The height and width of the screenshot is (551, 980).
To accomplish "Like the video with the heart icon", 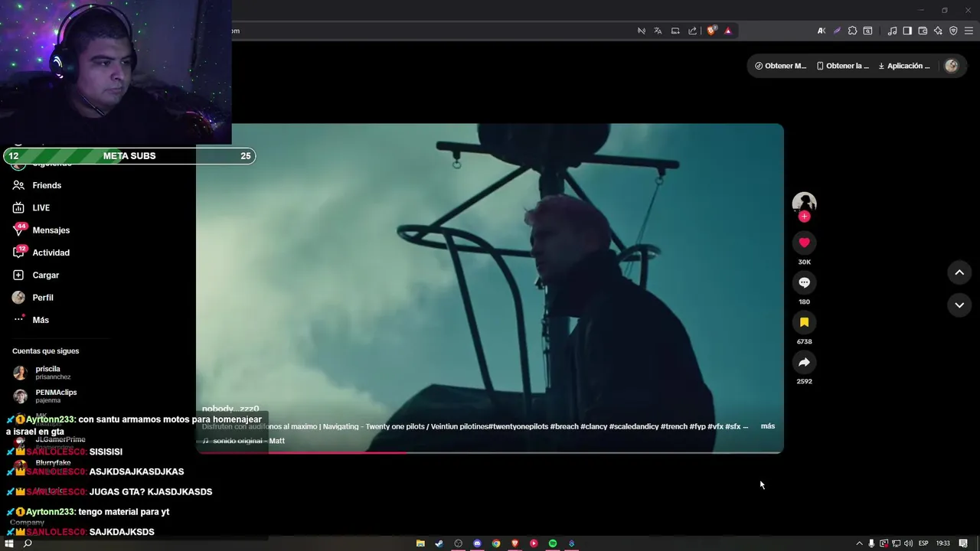I will pyautogui.click(x=804, y=243).
